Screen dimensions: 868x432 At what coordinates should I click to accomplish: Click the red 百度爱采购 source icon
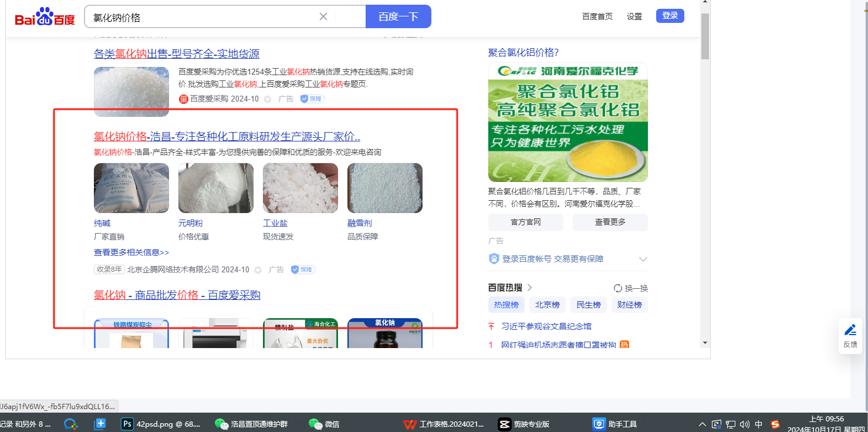[183, 99]
